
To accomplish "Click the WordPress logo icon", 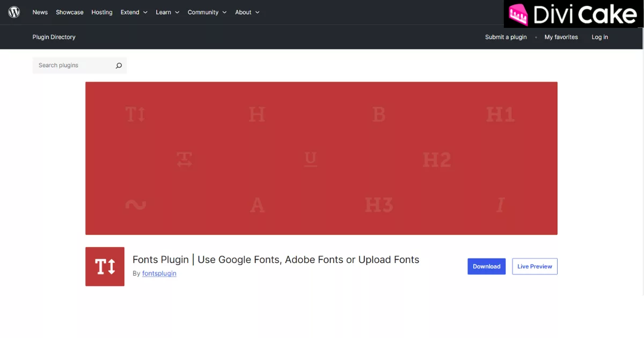I will click(x=14, y=12).
